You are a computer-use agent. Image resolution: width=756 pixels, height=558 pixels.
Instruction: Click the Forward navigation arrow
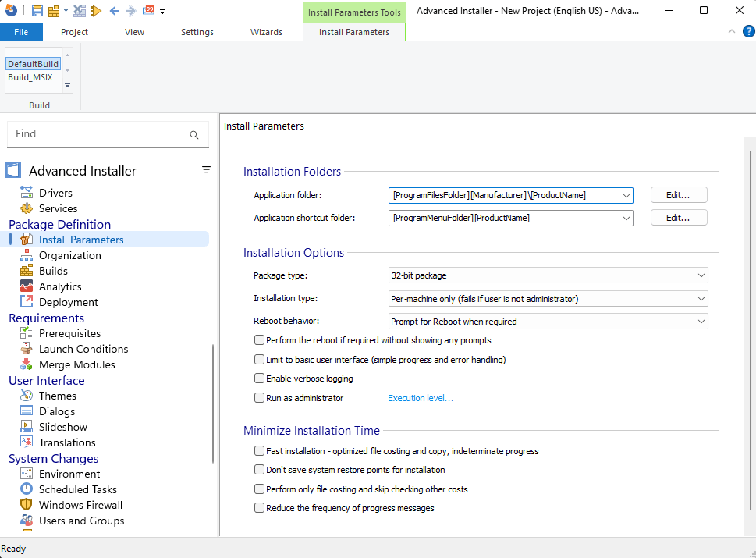coord(130,10)
